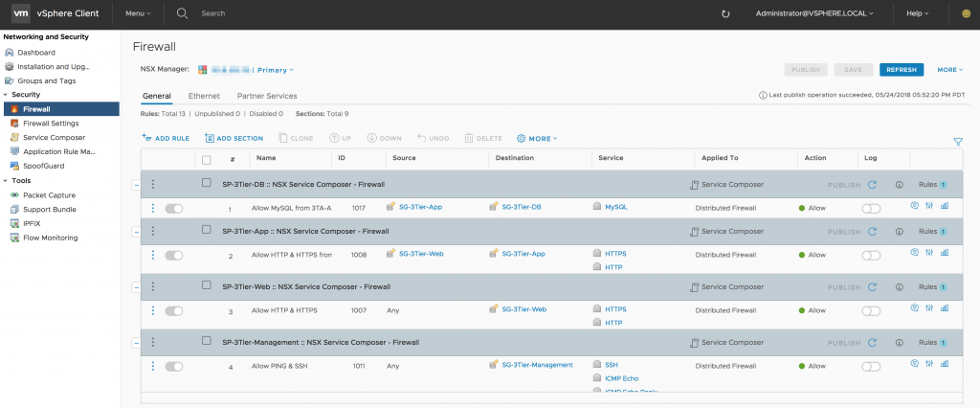Open the statistics chart icon for rule 1

point(945,207)
